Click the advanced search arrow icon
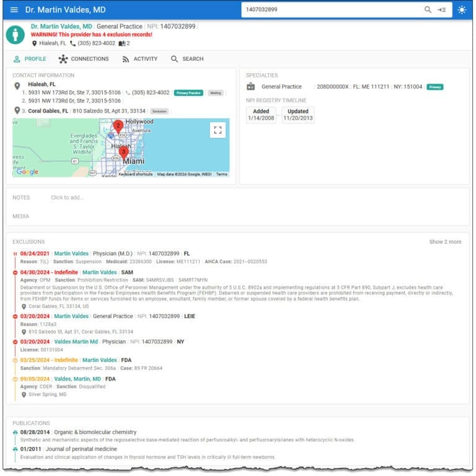Viewport: 476px width, 476px height. pos(442,10)
